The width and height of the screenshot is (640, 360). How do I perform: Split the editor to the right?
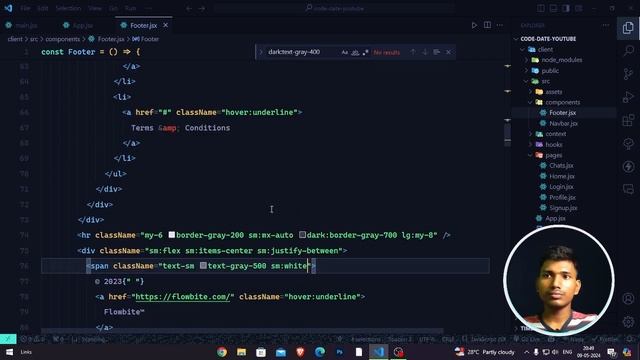(x=487, y=25)
